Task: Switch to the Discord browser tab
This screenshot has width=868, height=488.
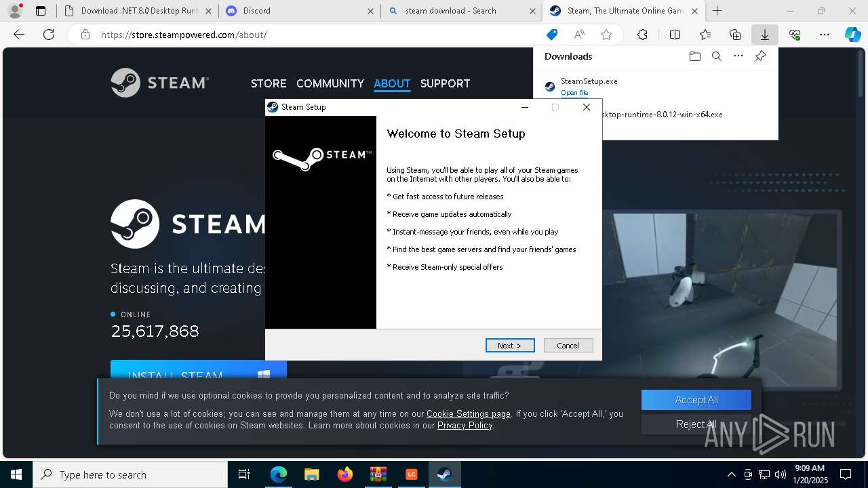Action: 298,11
